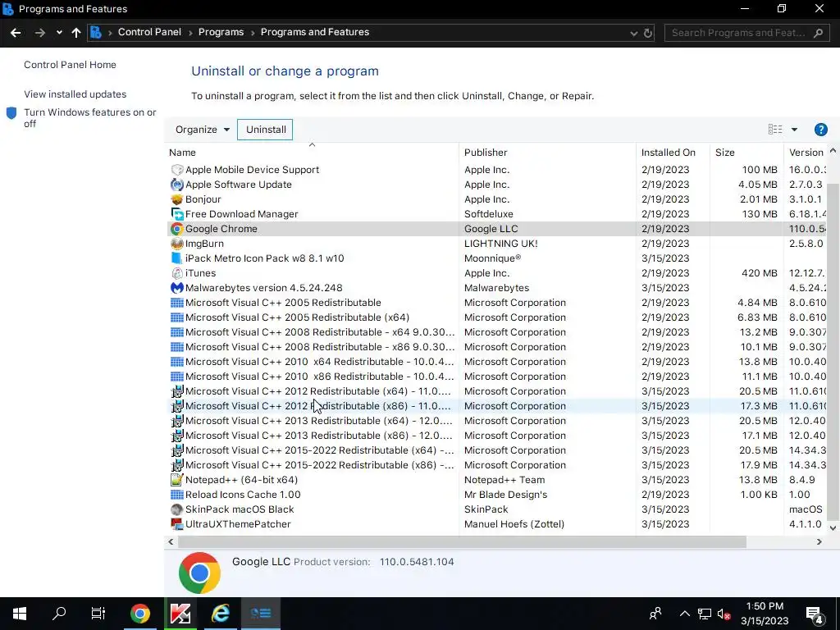Image resolution: width=840 pixels, height=630 pixels.
Task: Click the muted volume tray icon
Action: coord(724,614)
